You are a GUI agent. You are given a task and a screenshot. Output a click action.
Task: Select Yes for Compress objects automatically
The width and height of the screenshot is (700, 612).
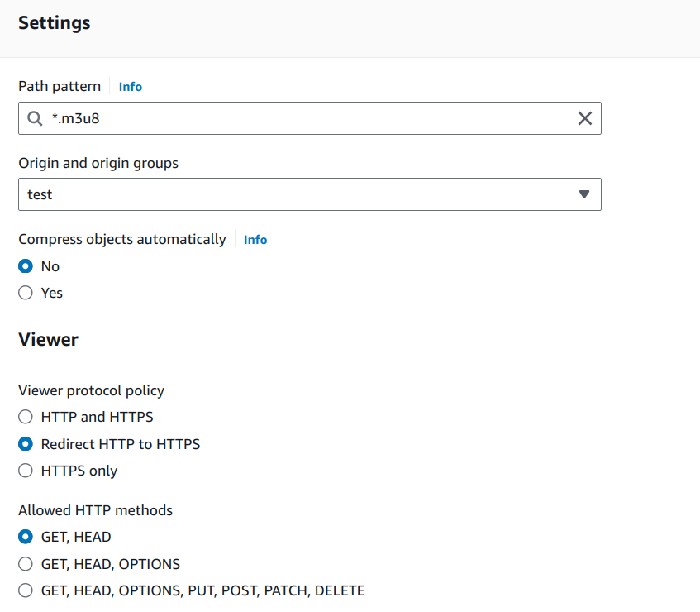click(25, 293)
